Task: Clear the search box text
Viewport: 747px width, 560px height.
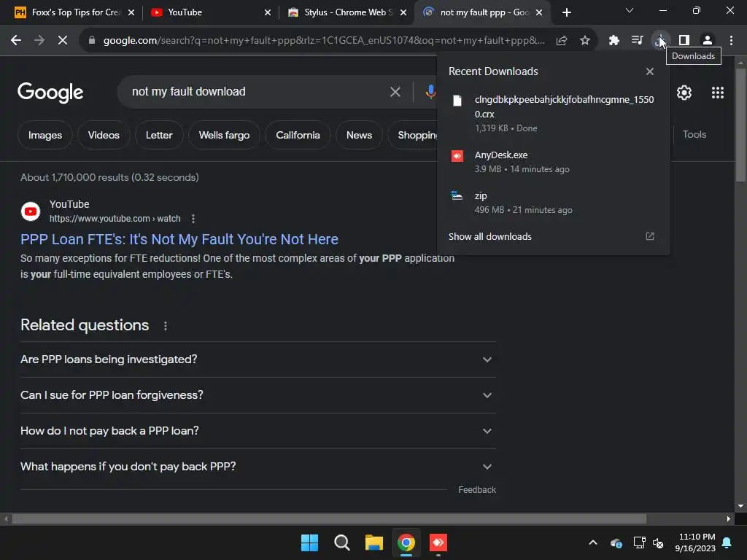Action: pos(395,92)
